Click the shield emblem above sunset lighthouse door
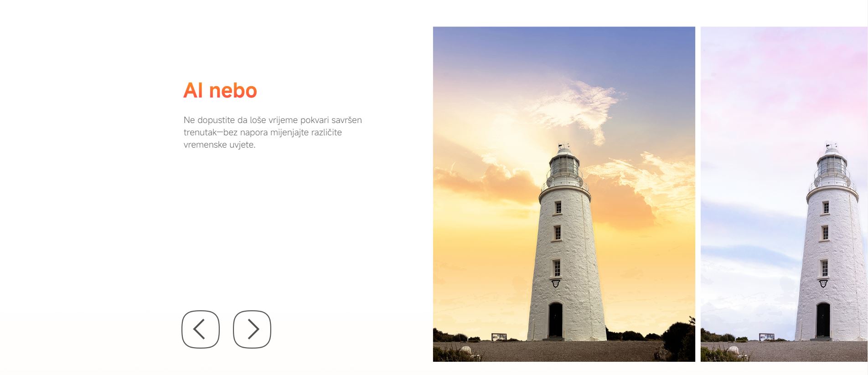The image size is (868, 375). coord(555,283)
